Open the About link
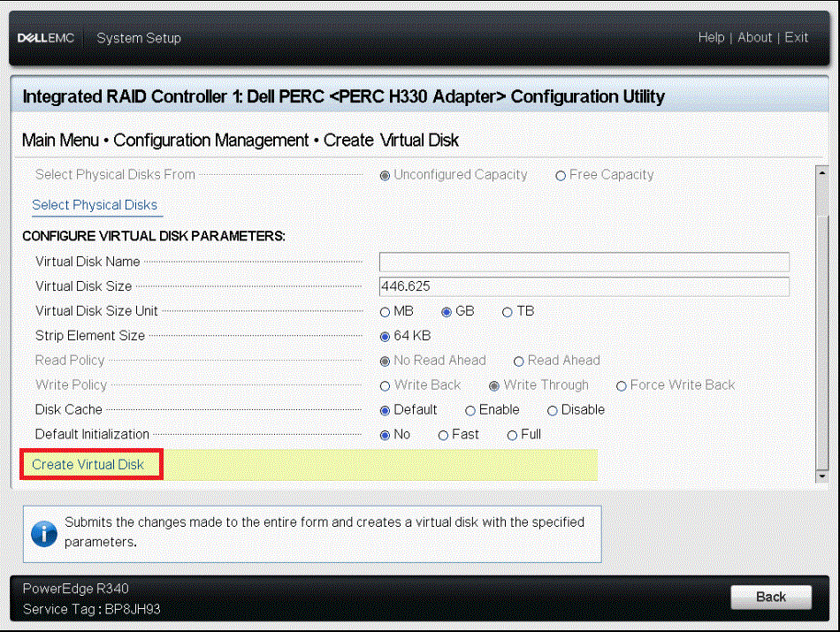 (x=754, y=37)
